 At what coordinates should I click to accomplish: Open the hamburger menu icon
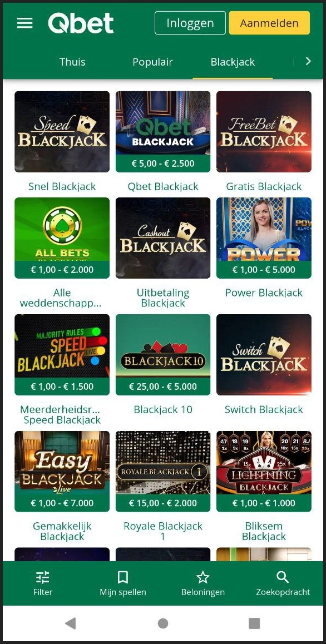click(24, 23)
